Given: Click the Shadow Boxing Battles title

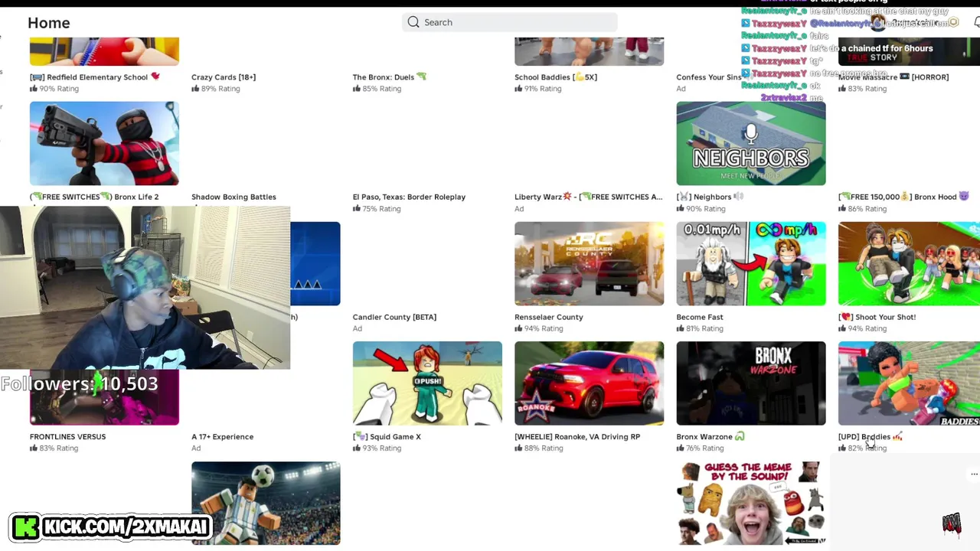Looking at the screenshot, I should (234, 197).
